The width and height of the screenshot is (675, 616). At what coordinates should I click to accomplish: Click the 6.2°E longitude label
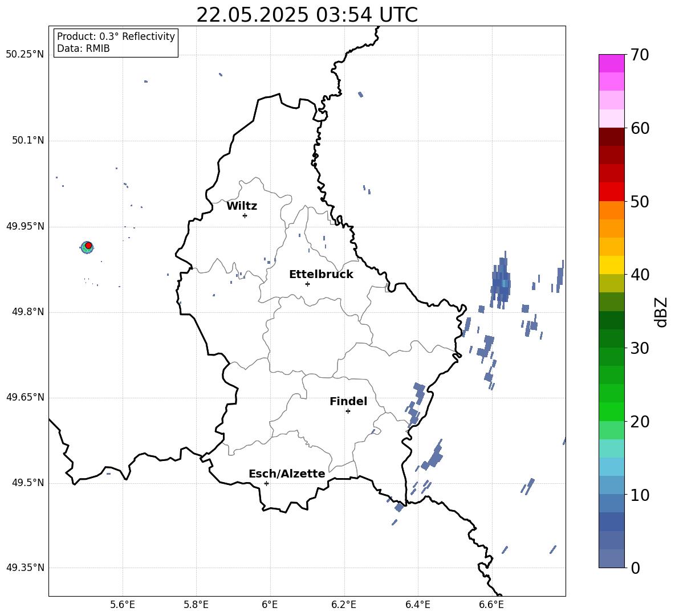coord(344,605)
